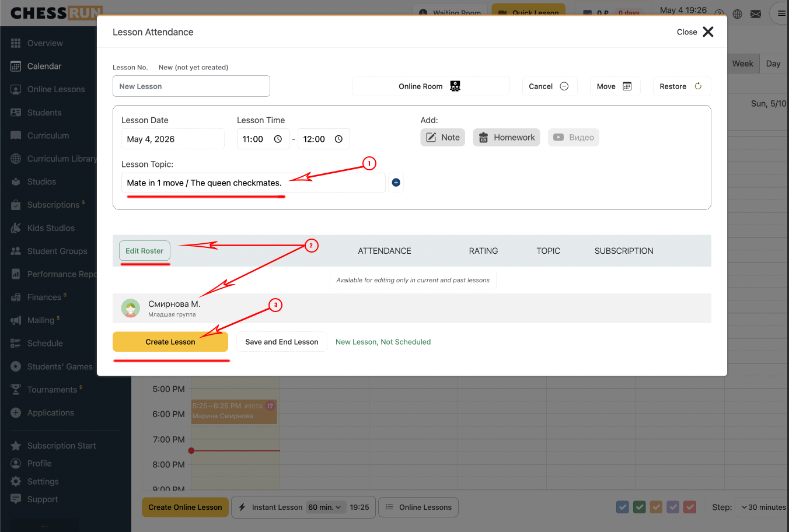Click the plus icon beside Lesson Topic

pos(396,183)
